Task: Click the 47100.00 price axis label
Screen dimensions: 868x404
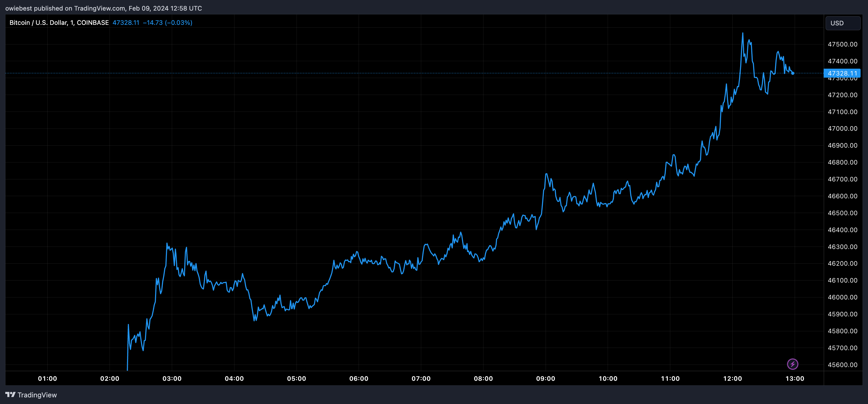Action: click(842, 111)
